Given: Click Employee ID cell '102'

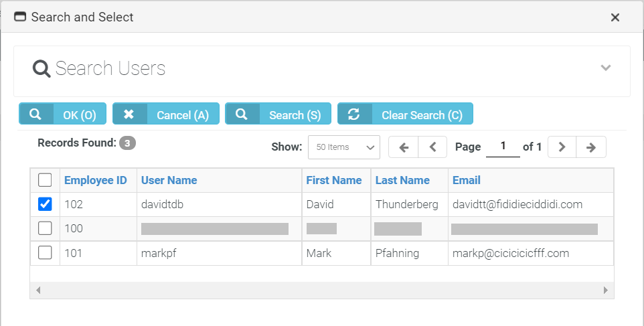Looking at the screenshot, I should pyautogui.click(x=74, y=204).
